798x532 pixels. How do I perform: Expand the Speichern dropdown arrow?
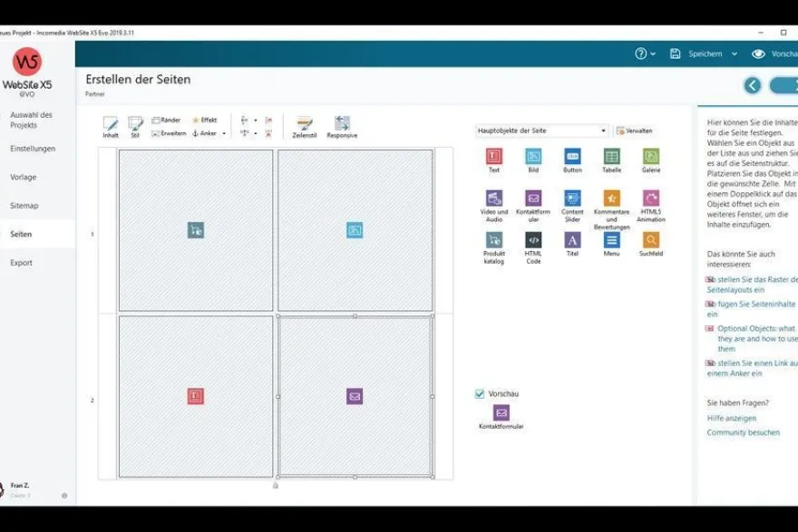[x=735, y=53]
